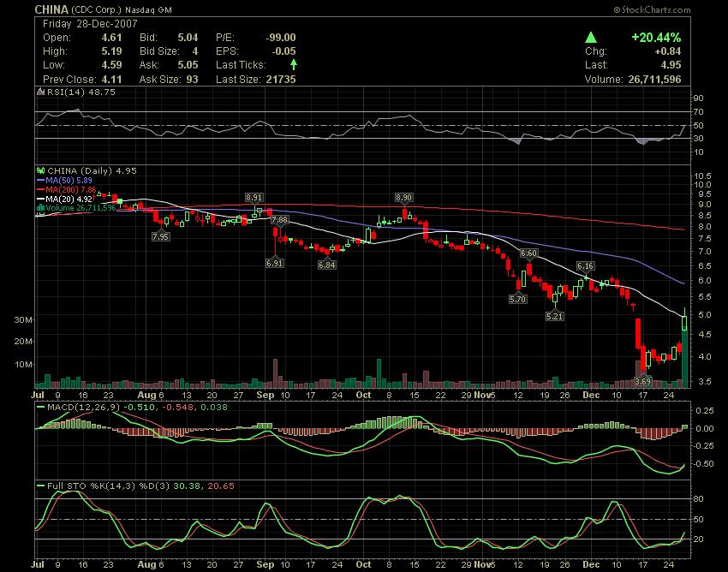Click the High value 5.19
The height and width of the screenshot is (572, 728).
pos(111,51)
